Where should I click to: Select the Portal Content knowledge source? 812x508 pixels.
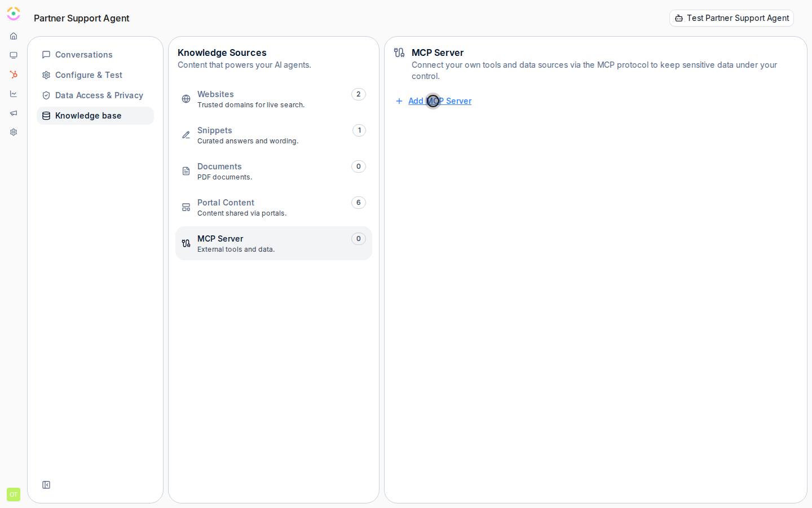point(273,207)
